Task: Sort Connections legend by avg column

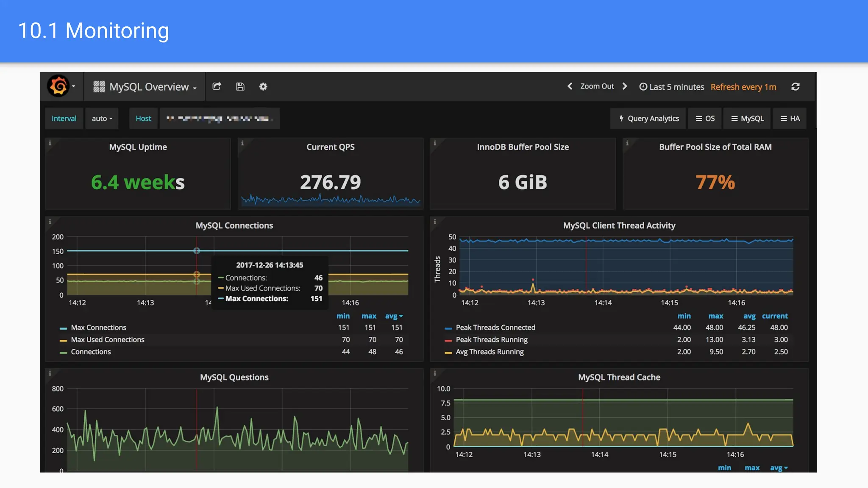Action: point(394,316)
